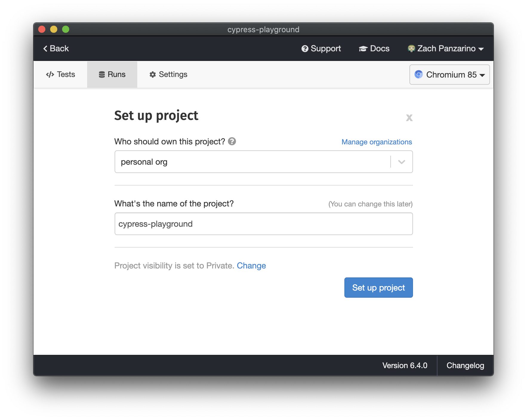Click Version 6.4.0 in the footer
Viewport: 527px width, 420px height.
[x=405, y=365]
